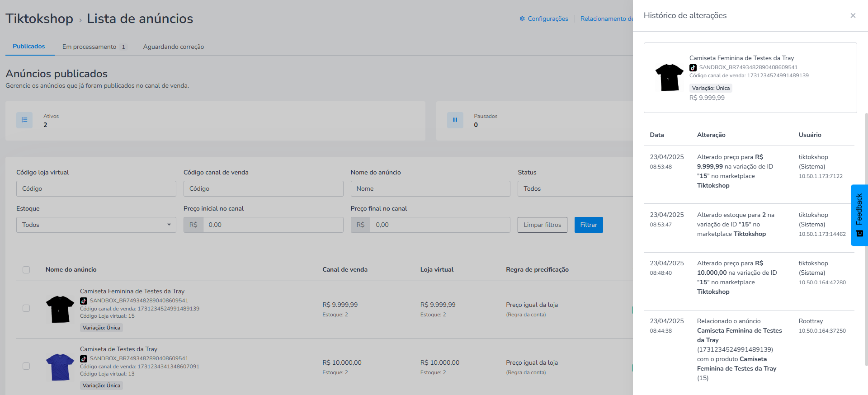Screen dimensions: 868x395
Task: Click TikTok icon beside Camiseta Feminina listing
Action: coord(84,301)
